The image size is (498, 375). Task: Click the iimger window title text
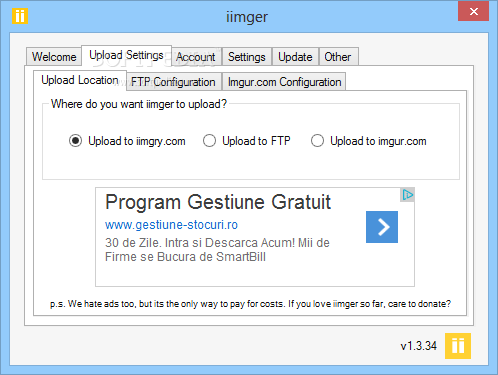(x=247, y=17)
